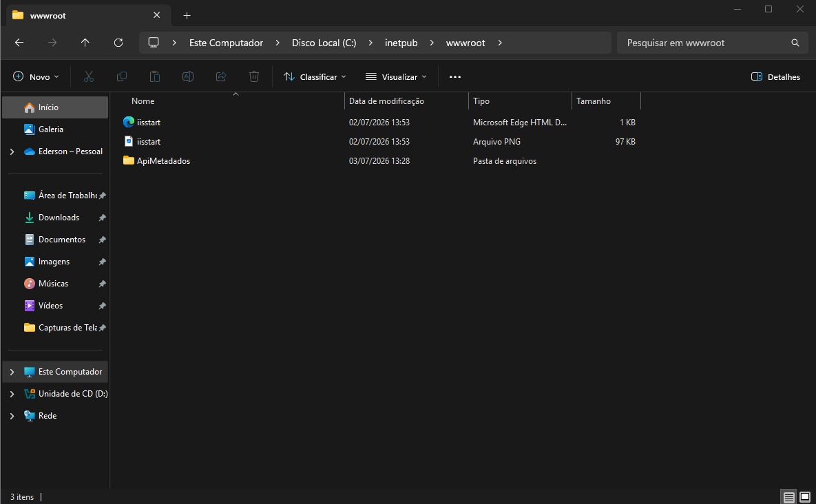This screenshot has width=816, height=504.
Task: Click the computer icon in address bar
Action: coord(154,43)
